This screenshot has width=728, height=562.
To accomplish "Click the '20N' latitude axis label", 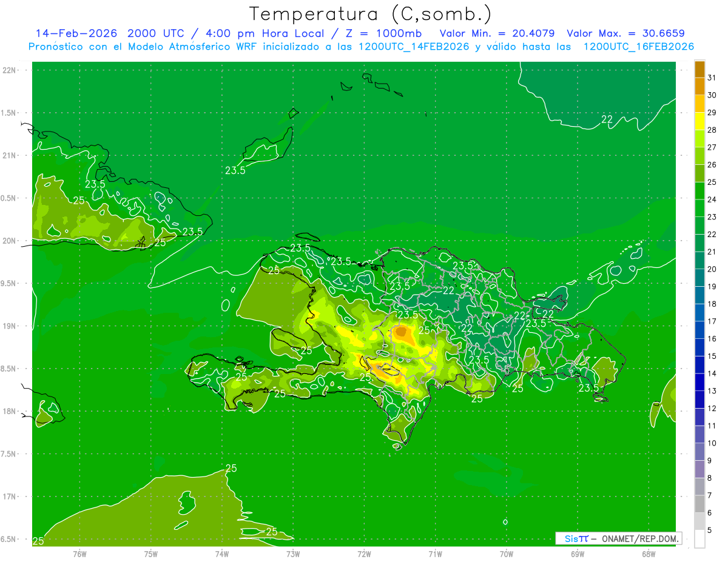I will [x=10, y=241].
